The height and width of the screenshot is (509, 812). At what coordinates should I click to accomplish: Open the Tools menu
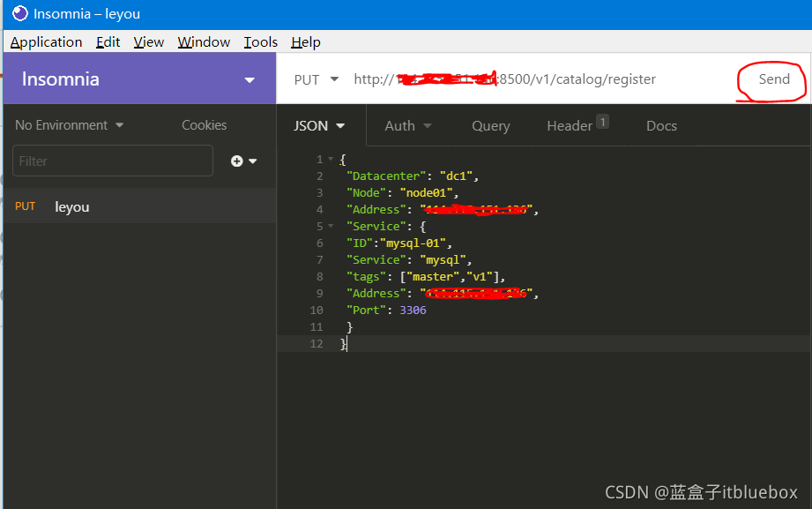[x=260, y=42]
